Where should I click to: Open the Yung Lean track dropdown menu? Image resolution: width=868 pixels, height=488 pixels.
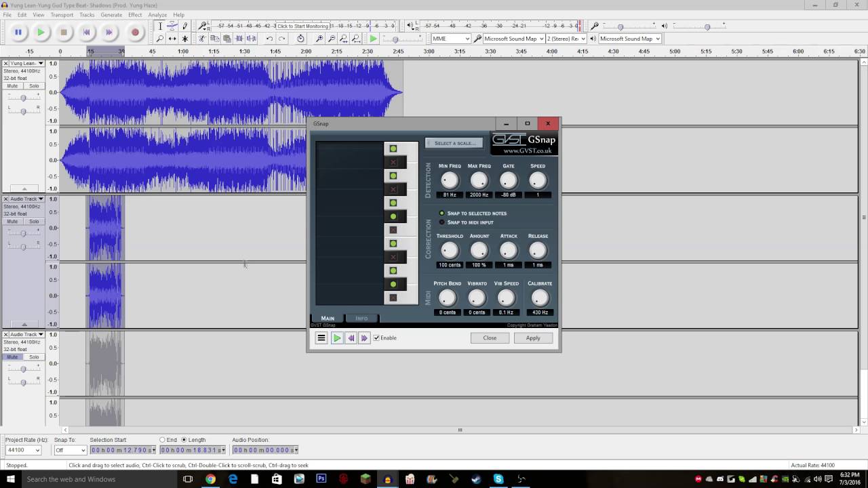[x=41, y=64]
